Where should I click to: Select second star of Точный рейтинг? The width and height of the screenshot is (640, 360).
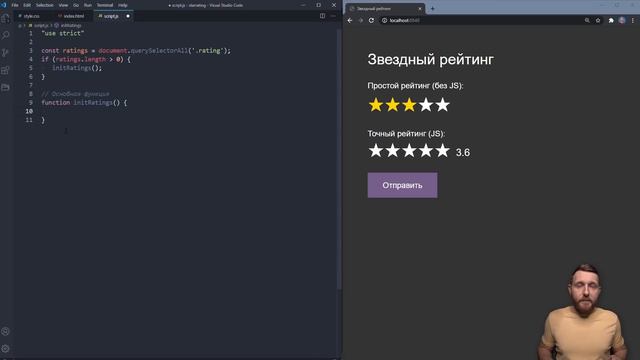coord(392,151)
